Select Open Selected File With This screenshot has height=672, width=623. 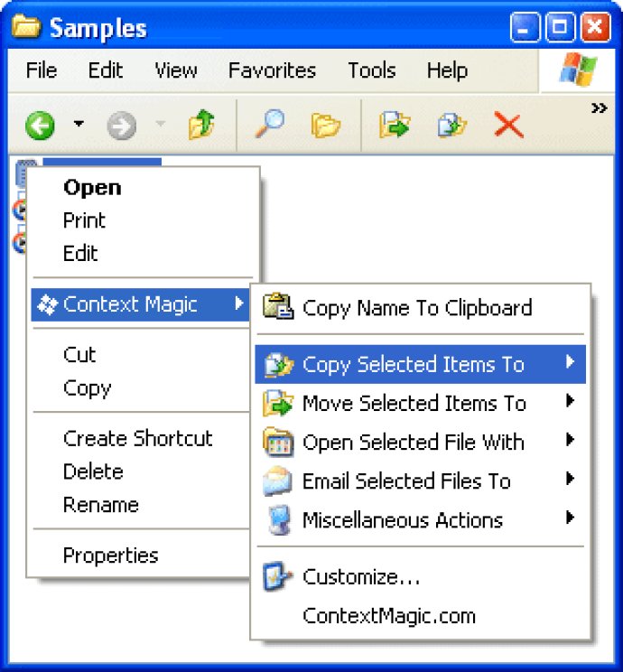click(x=421, y=443)
